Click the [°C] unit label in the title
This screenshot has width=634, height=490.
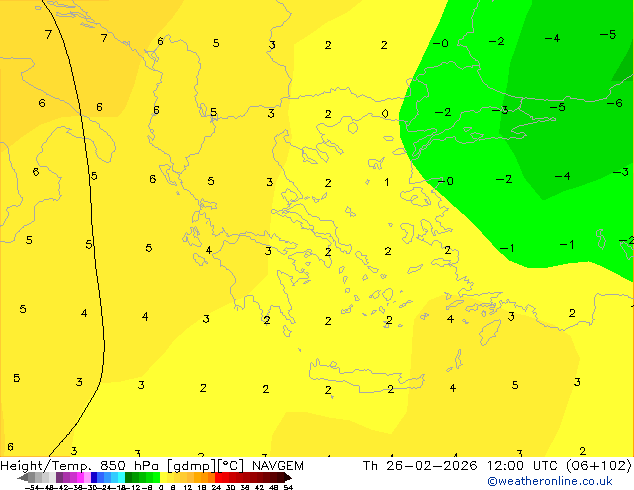[x=231, y=466]
